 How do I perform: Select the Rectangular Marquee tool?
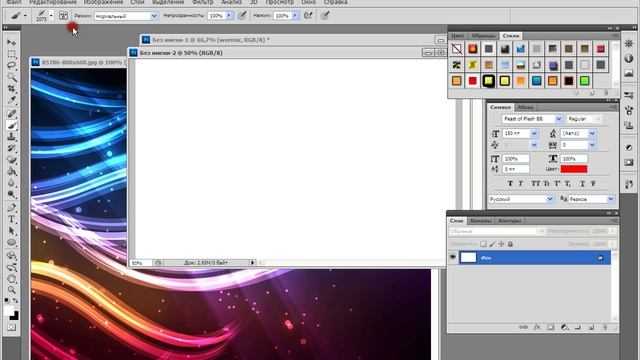pos(11,54)
